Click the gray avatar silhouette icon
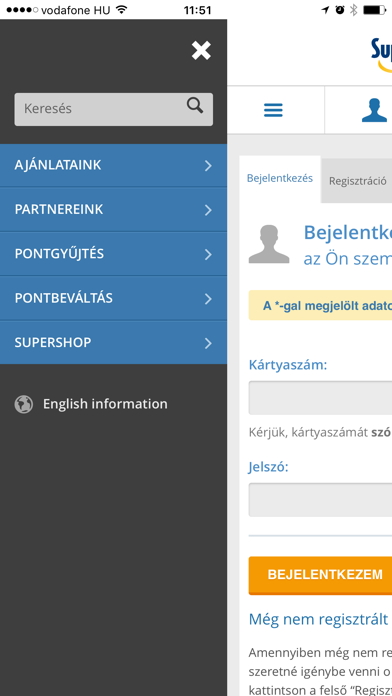The image size is (392, 696). click(x=269, y=244)
